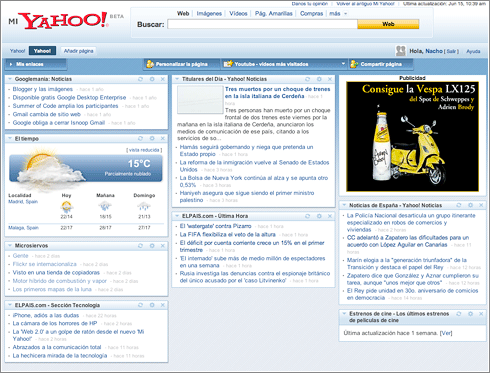Open Youtube vídeos más visitados dropdown arrow
The image size is (490, 373).
click(x=343, y=64)
